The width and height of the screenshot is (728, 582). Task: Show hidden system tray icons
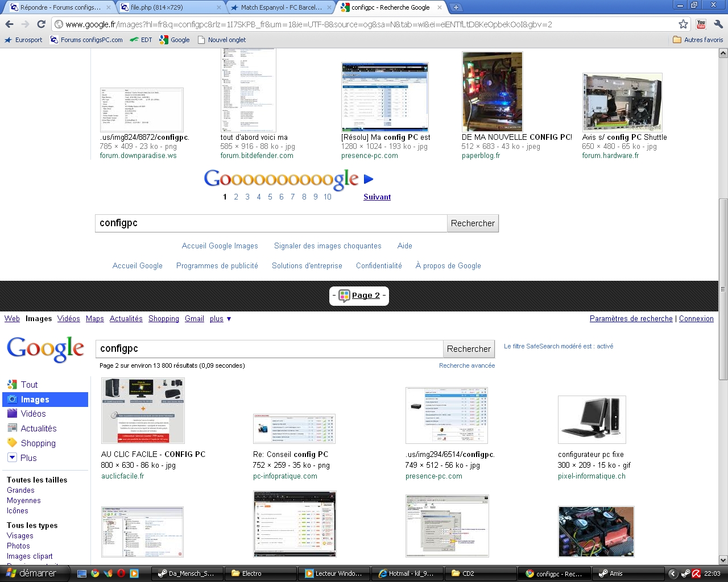pyautogui.click(x=673, y=573)
